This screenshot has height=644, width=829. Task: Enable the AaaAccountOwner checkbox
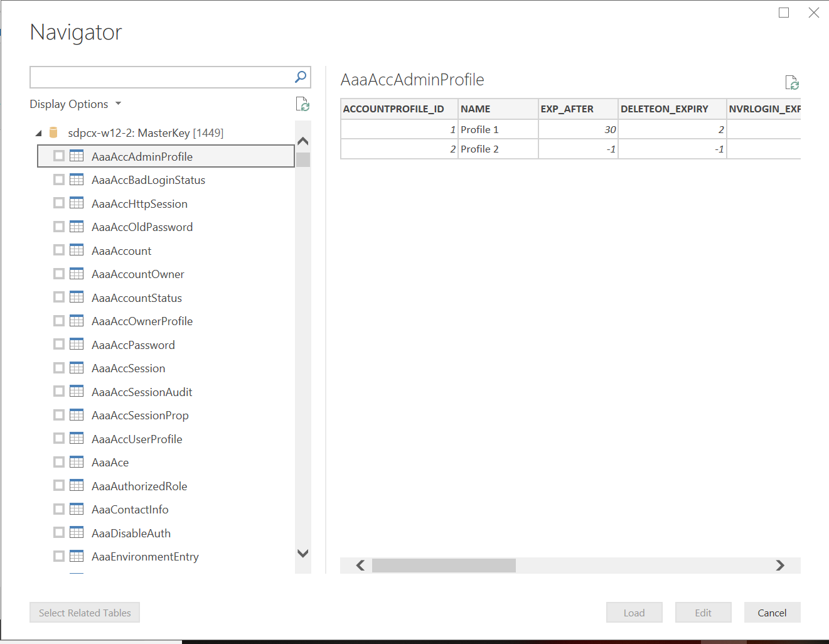click(x=59, y=274)
